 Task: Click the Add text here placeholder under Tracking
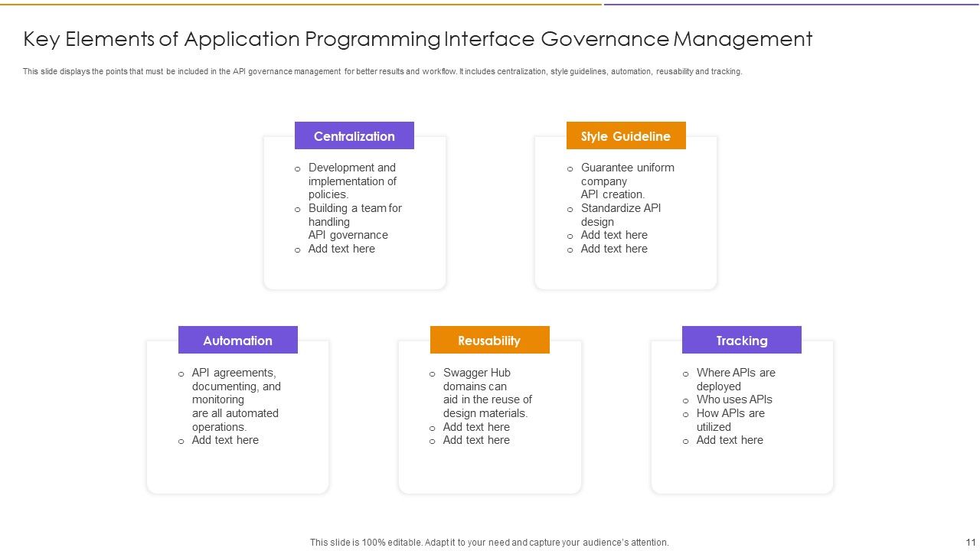tap(729, 440)
